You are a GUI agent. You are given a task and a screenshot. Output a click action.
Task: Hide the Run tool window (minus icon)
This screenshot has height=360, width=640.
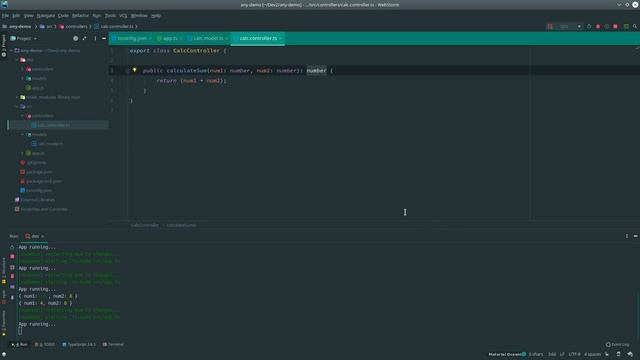(636, 236)
